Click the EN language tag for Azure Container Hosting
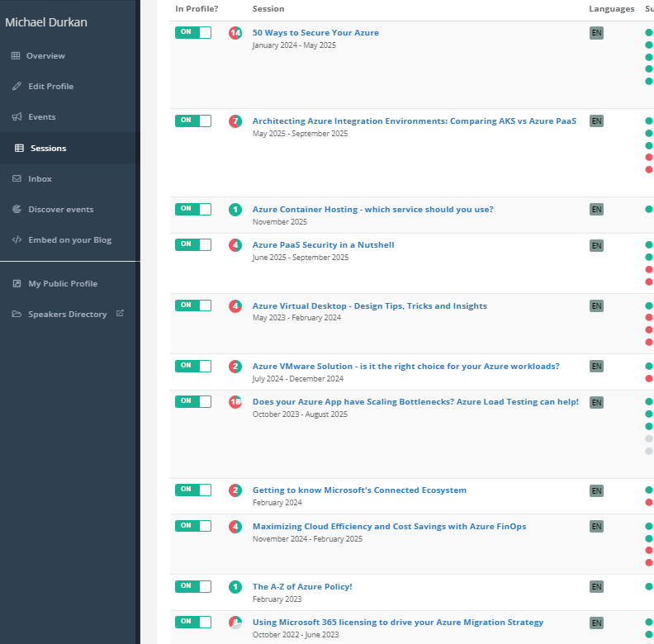 tap(596, 210)
